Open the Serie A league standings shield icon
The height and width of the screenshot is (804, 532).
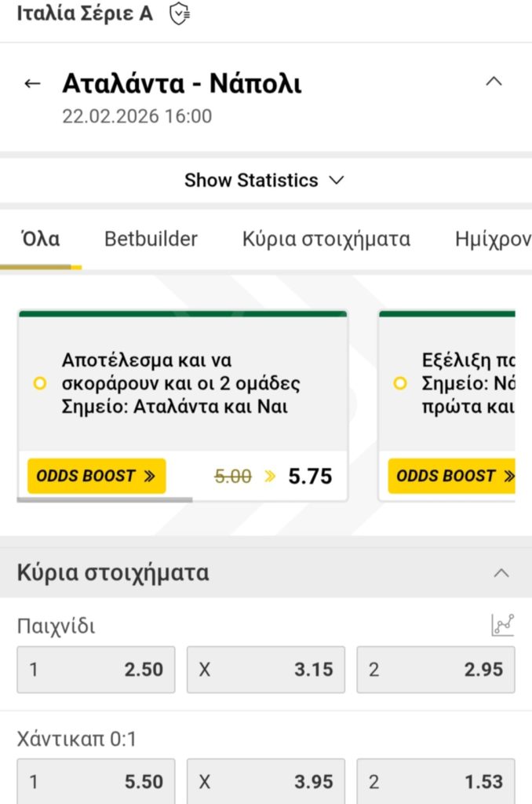coord(179,13)
